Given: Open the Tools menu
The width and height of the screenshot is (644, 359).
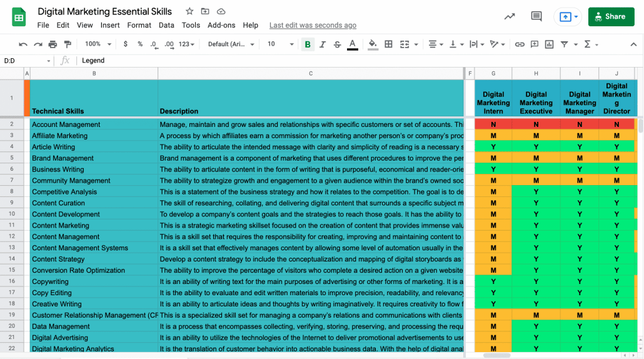Looking at the screenshot, I should (191, 25).
